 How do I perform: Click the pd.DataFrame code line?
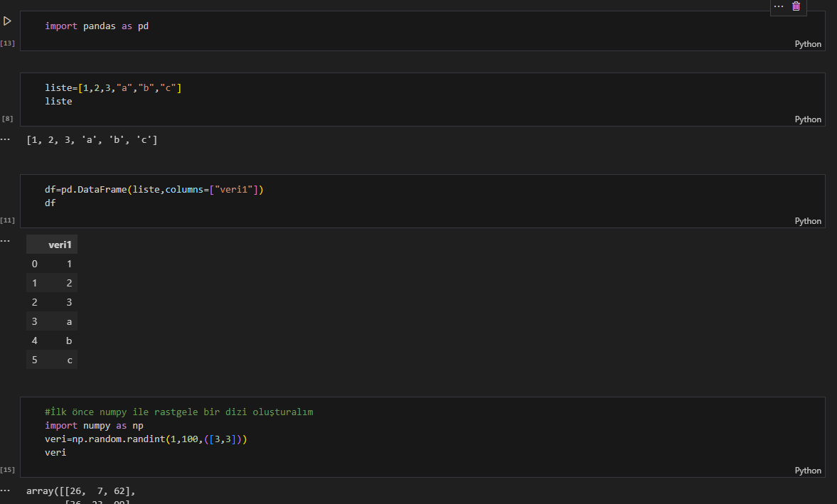pyautogui.click(x=154, y=190)
